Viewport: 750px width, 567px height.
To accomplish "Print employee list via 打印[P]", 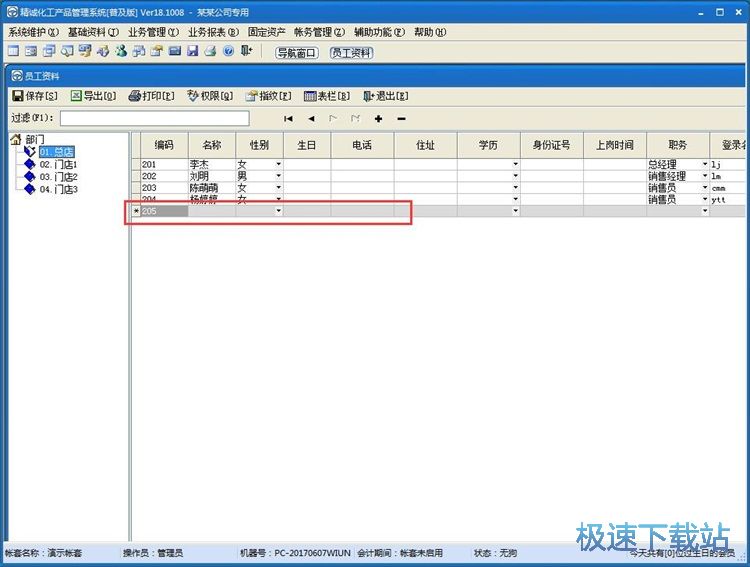I will coord(152,96).
